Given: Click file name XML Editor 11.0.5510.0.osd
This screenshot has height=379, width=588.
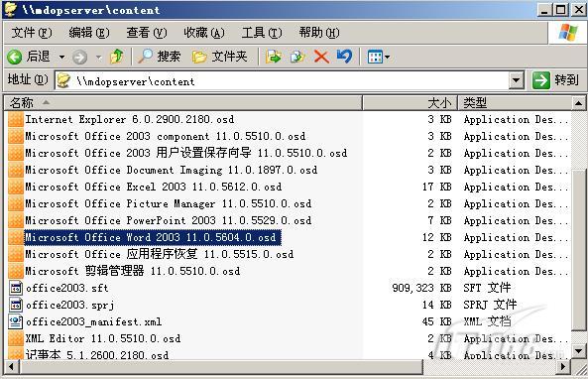Looking at the screenshot, I should point(103,339).
